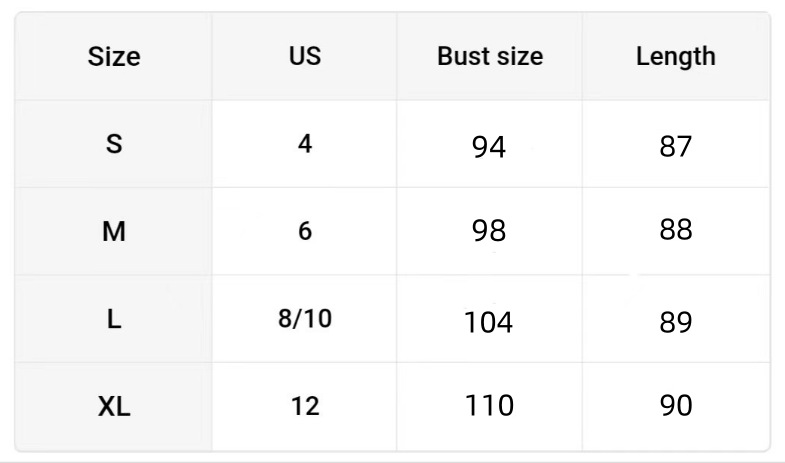Click the Bust size column header
This screenshot has width=785, height=463.
point(490,56)
